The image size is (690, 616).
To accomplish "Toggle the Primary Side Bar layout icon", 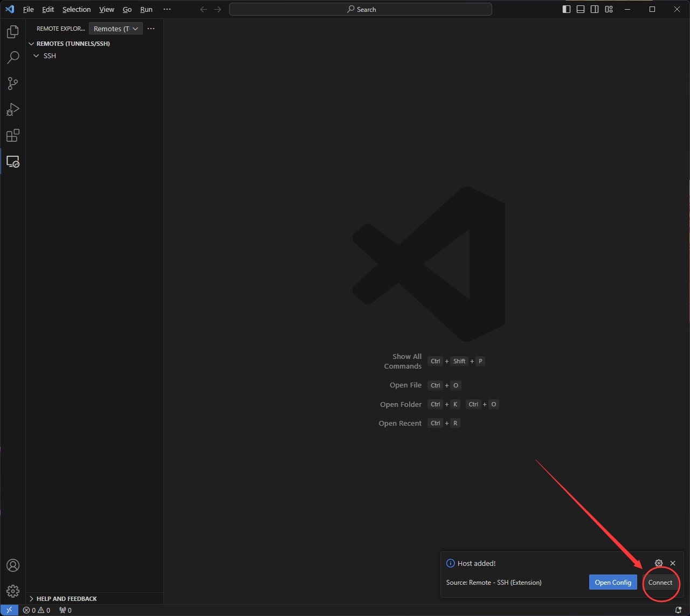I will pyautogui.click(x=567, y=9).
